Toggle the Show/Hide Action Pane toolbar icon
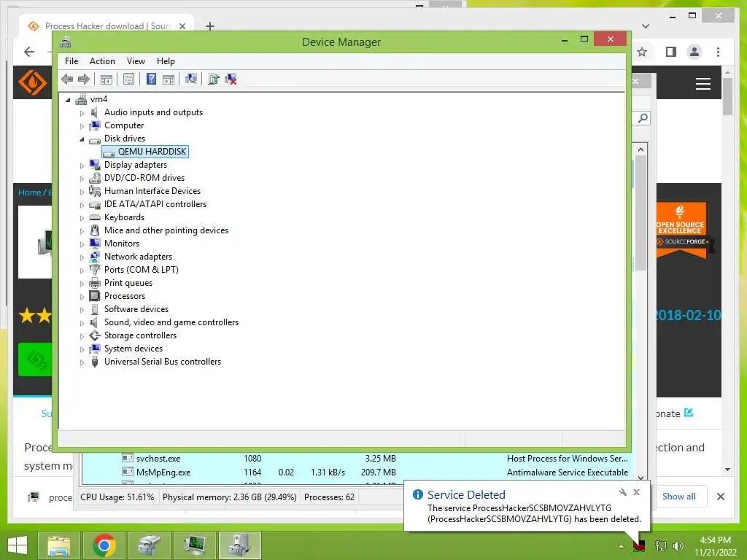Image resolution: width=747 pixels, height=560 pixels. coord(169,79)
